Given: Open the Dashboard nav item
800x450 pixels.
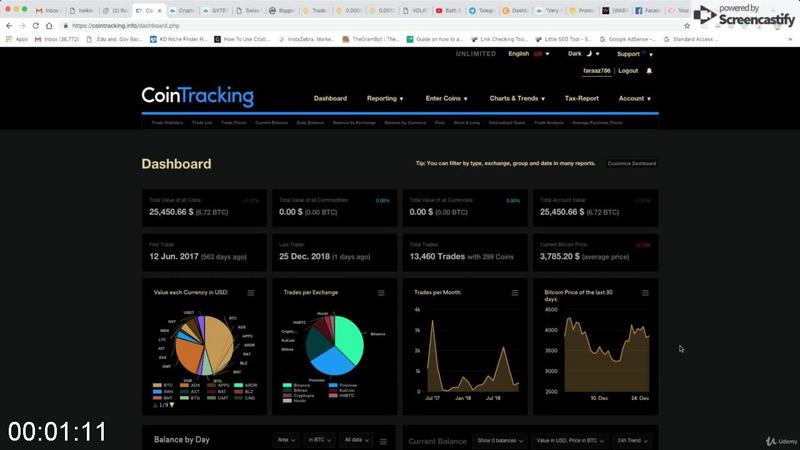Looking at the screenshot, I should click(330, 98).
